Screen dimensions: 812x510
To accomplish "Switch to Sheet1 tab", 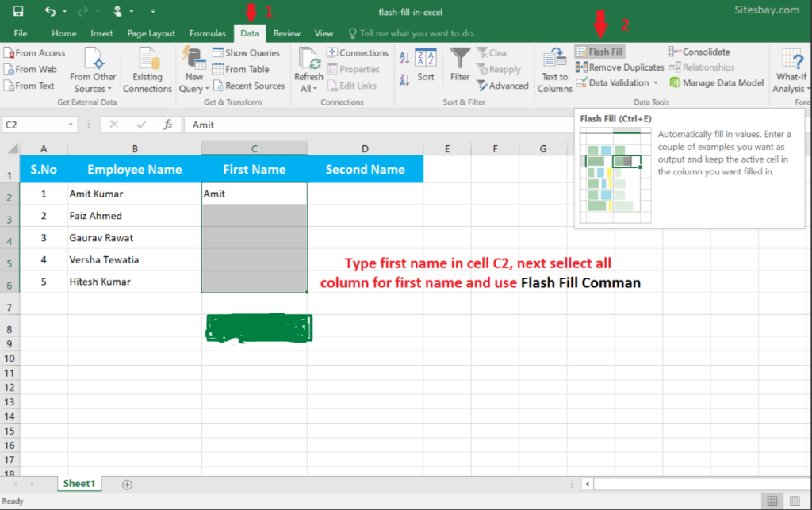I will click(x=79, y=484).
